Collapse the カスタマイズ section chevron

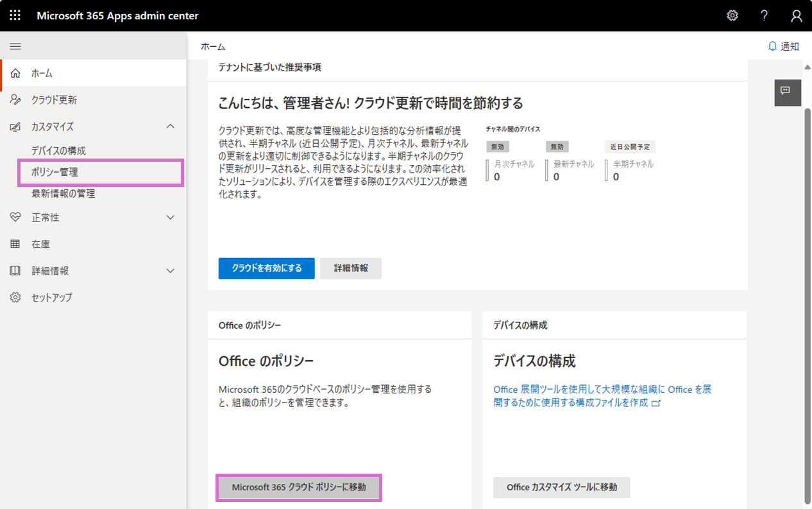tap(171, 126)
